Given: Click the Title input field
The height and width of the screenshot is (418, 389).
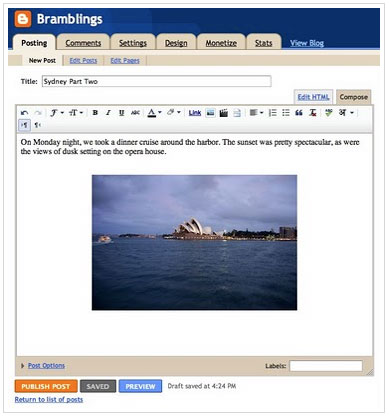Looking at the screenshot, I should click(x=156, y=81).
